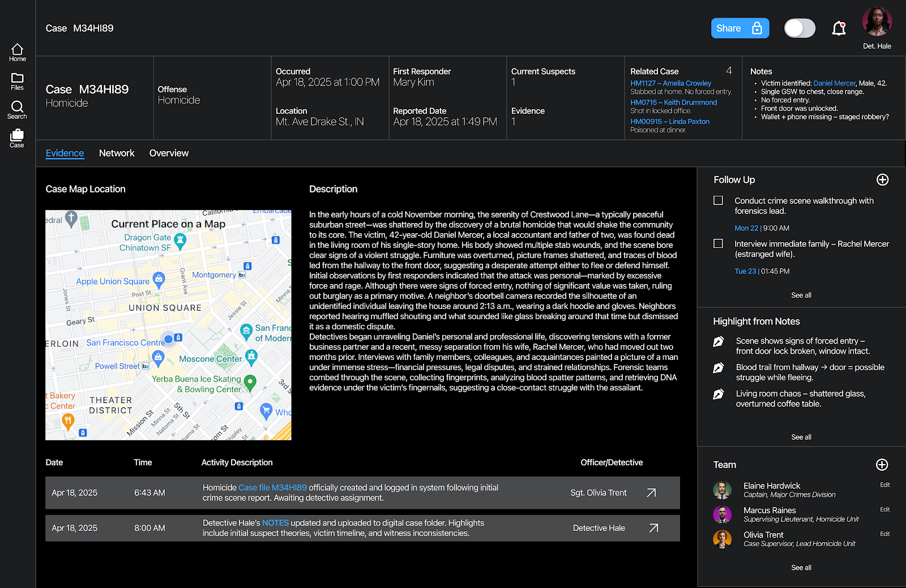Click the Blood trail highlight pen icon
The width and height of the screenshot is (906, 588).
point(719,368)
